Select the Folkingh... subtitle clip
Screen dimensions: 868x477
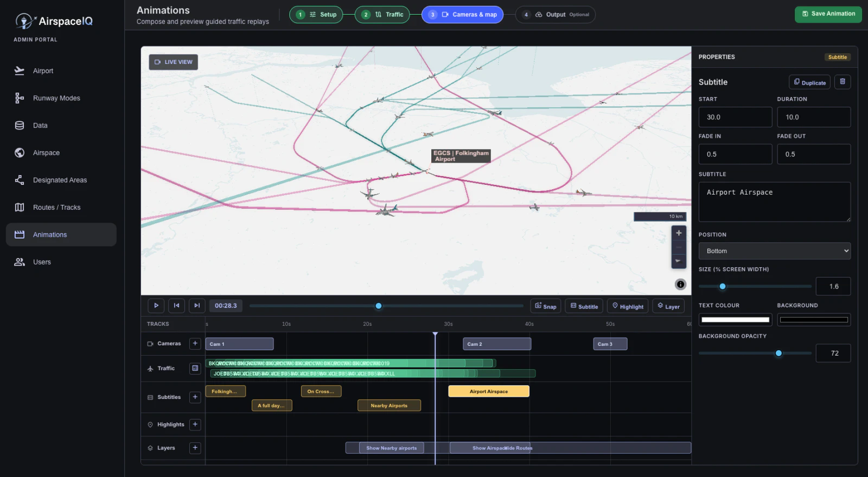click(226, 391)
